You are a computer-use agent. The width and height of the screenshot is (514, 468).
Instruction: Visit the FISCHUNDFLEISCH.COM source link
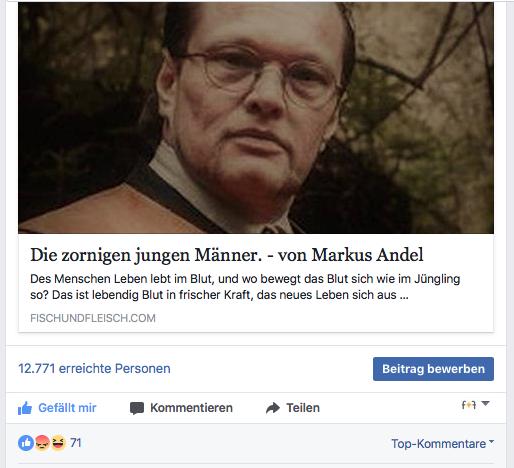click(x=93, y=318)
